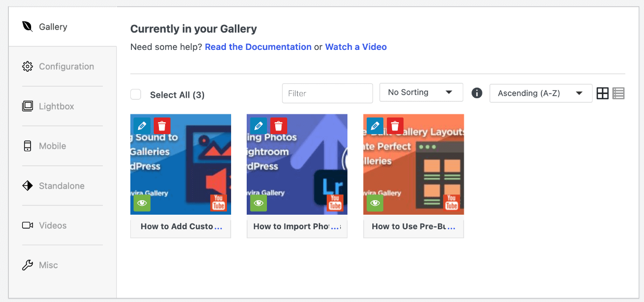Tick the Select All checkbox
Screen dimensions: 644x302
(x=136, y=94)
